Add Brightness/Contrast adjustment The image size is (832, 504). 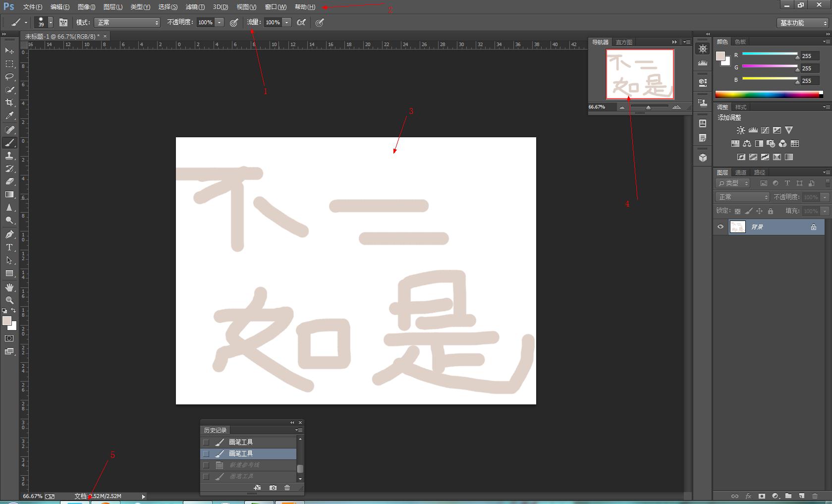(x=740, y=130)
